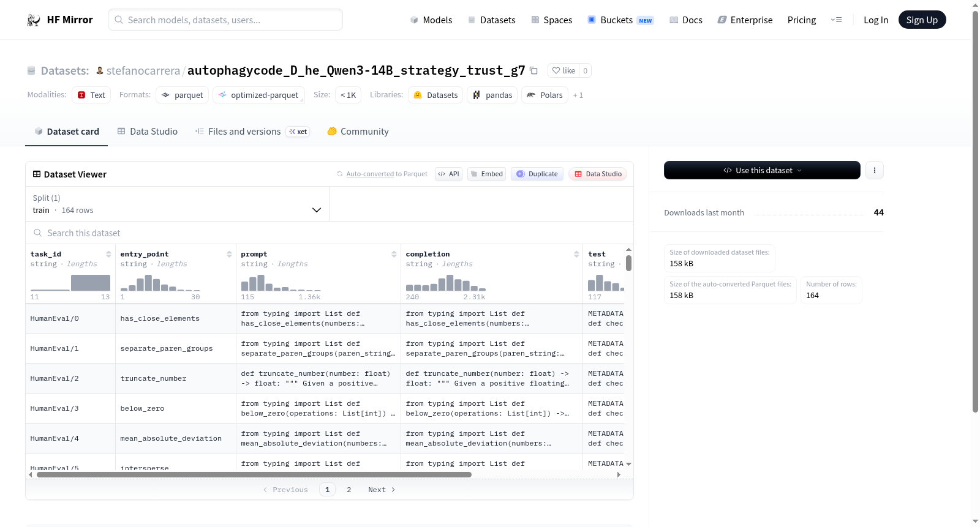
Task: Select the HumanEval/0 cell
Action: [x=70, y=318]
